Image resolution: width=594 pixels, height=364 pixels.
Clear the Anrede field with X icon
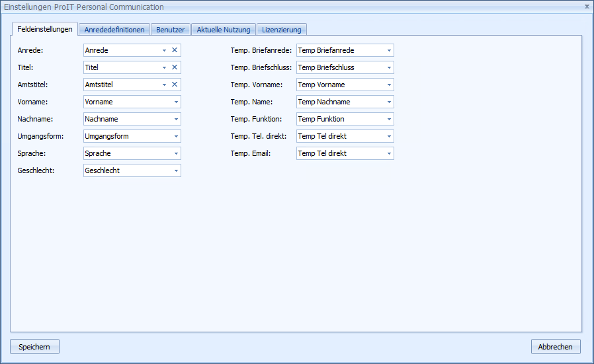pyautogui.click(x=175, y=50)
